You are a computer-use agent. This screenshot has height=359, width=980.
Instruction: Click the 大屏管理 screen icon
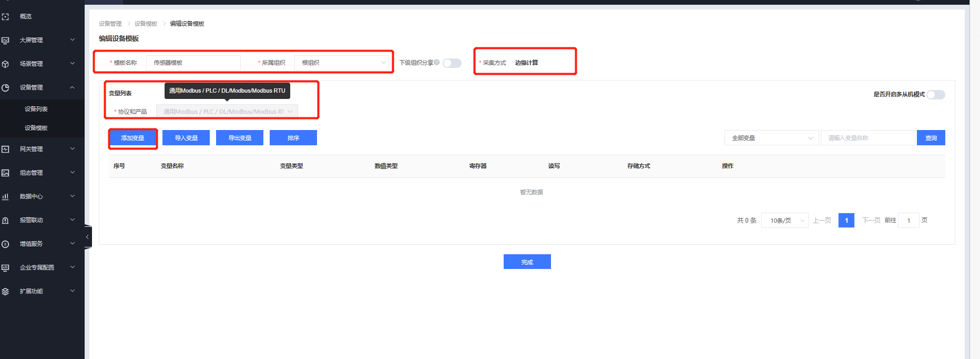(x=5, y=41)
